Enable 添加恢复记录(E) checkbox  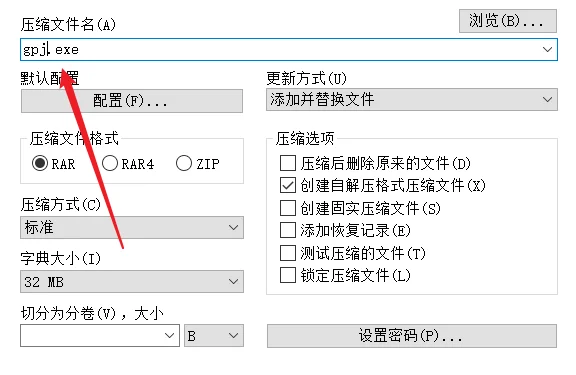point(288,230)
